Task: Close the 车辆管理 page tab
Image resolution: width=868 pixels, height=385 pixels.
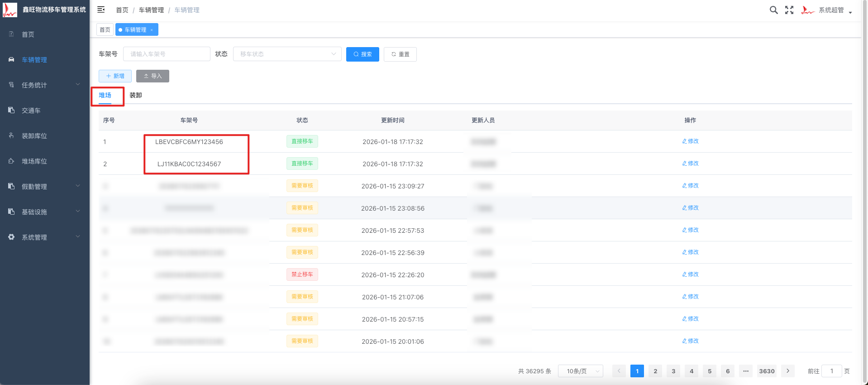Action: 152,30
